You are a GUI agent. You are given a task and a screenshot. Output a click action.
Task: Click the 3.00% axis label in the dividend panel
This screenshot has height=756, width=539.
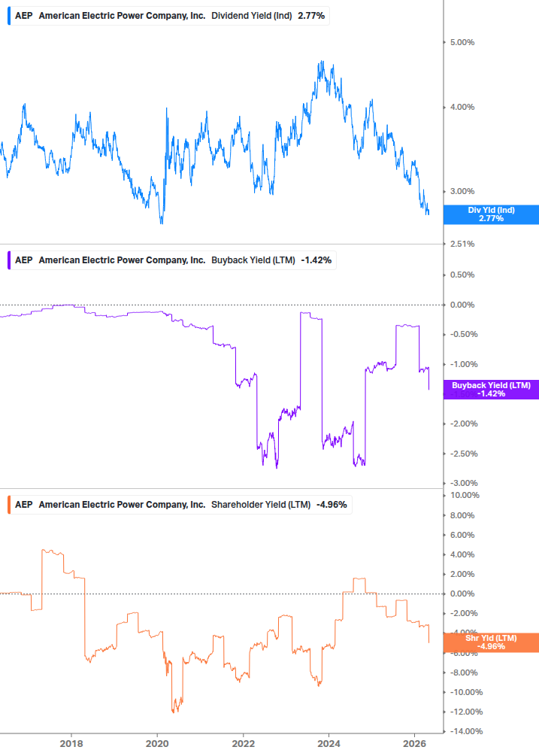(462, 191)
